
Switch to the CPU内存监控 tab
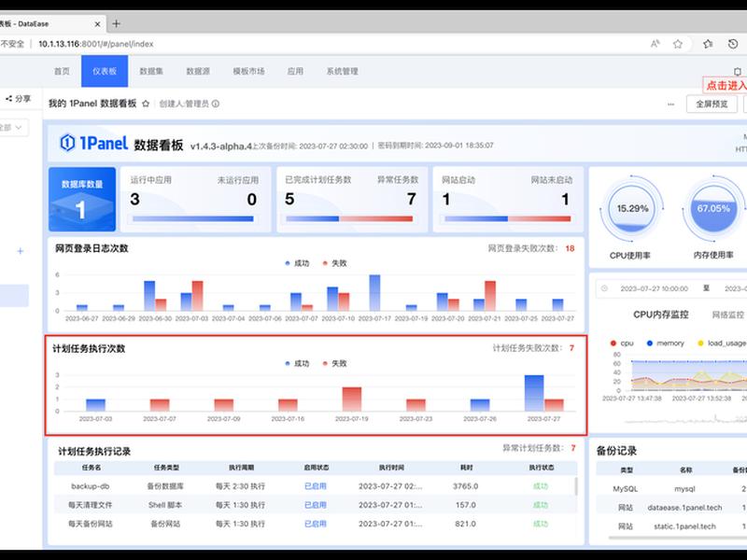coord(661,315)
